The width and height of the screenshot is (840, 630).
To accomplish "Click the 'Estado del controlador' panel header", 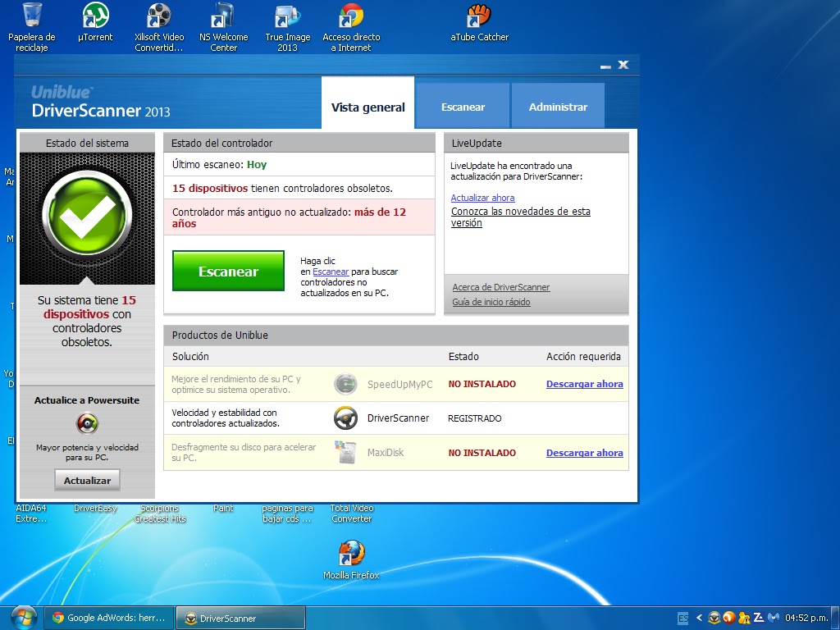I will tap(299, 143).
